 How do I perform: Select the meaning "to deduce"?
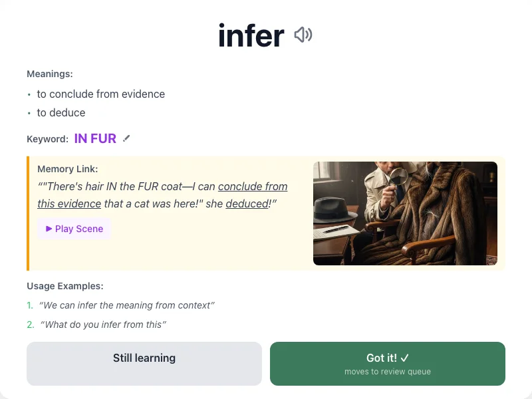tap(63, 112)
